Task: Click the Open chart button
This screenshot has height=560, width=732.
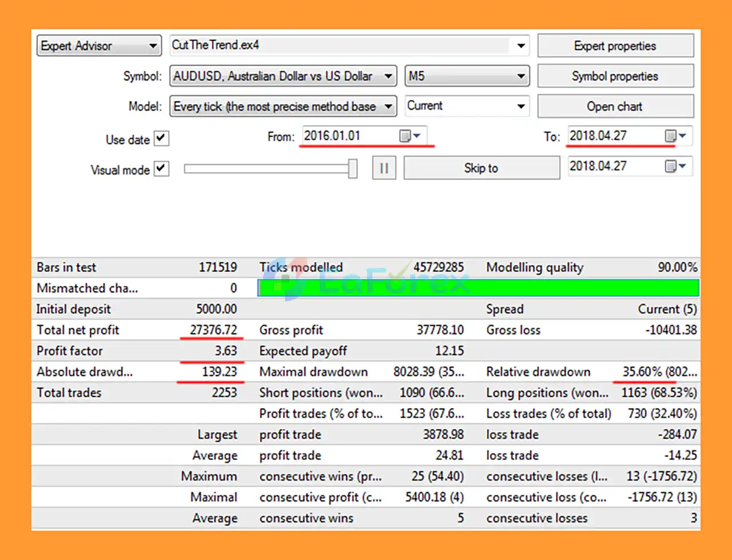Action: (615, 106)
